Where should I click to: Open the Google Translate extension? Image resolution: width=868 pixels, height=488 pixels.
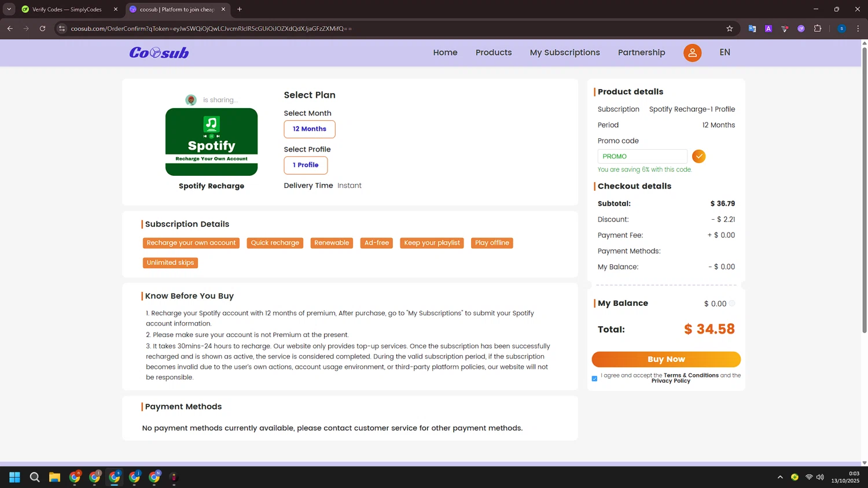pyautogui.click(x=752, y=28)
